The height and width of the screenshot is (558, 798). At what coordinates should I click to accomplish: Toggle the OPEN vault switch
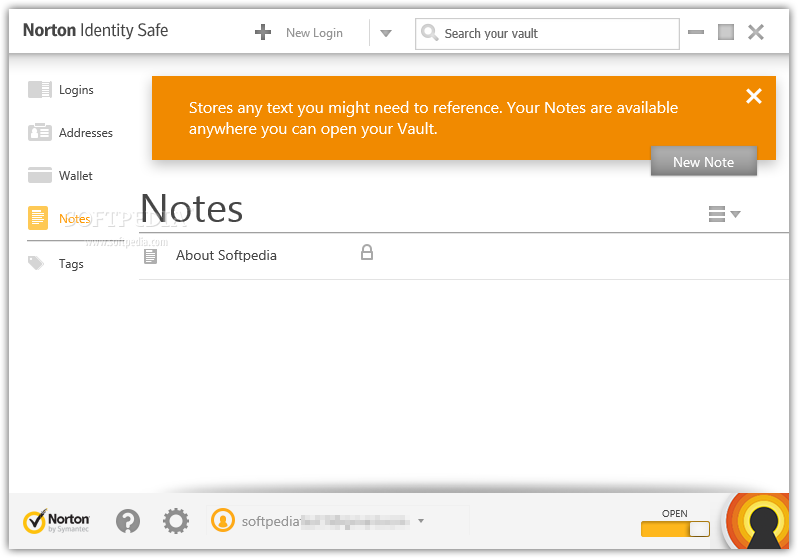click(x=675, y=529)
